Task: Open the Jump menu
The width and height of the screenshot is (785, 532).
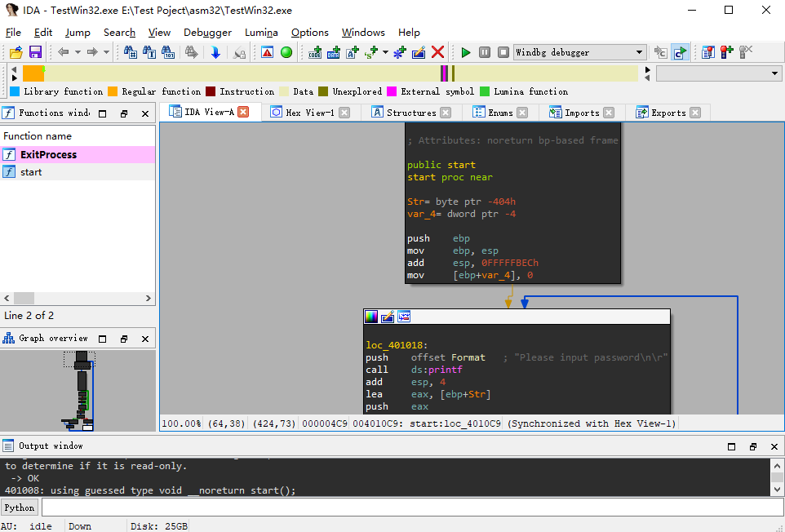Action: [78, 33]
